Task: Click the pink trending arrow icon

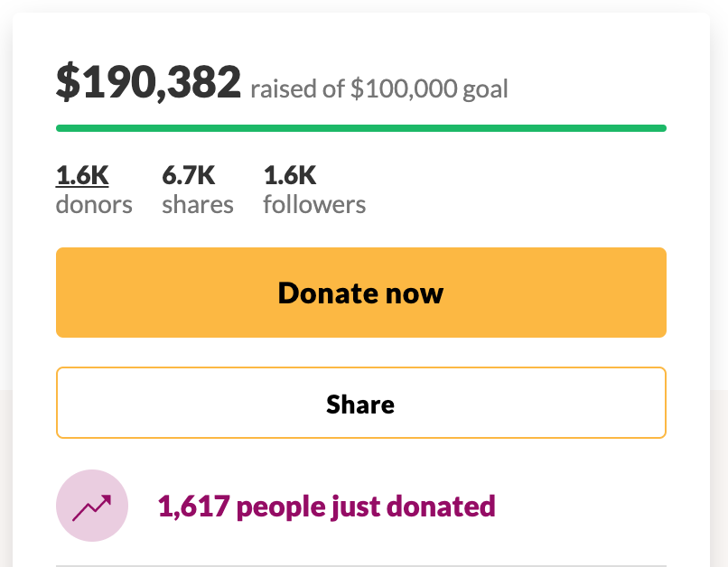Action: [x=92, y=506]
